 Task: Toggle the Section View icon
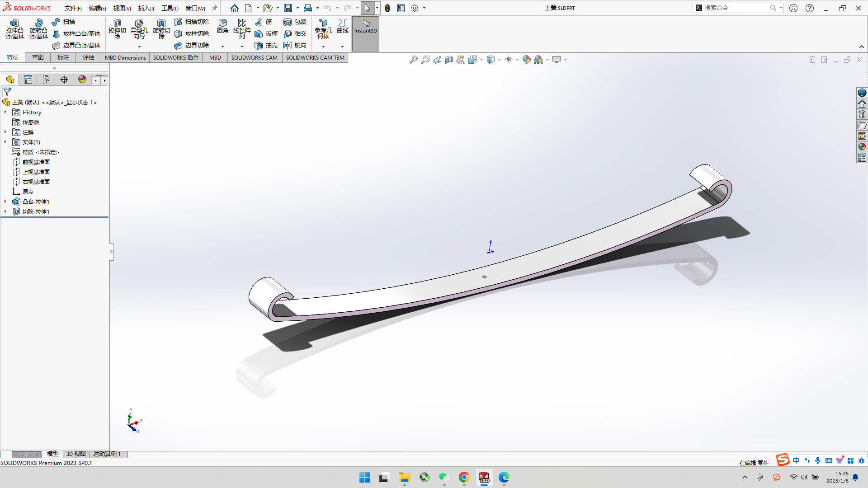pos(449,59)
